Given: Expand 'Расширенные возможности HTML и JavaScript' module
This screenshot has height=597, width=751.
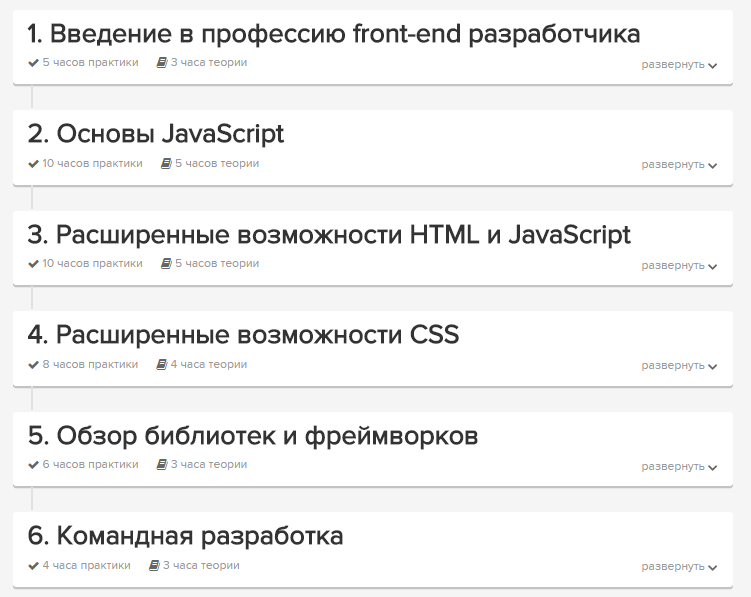Looking at the screenshot, I should coord(679,266).
